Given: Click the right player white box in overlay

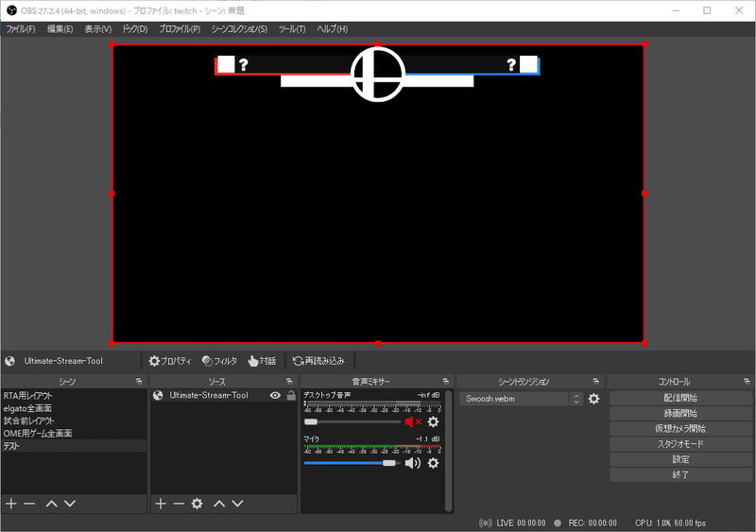Looking at the screenshot, I should [x=528, y=64].
